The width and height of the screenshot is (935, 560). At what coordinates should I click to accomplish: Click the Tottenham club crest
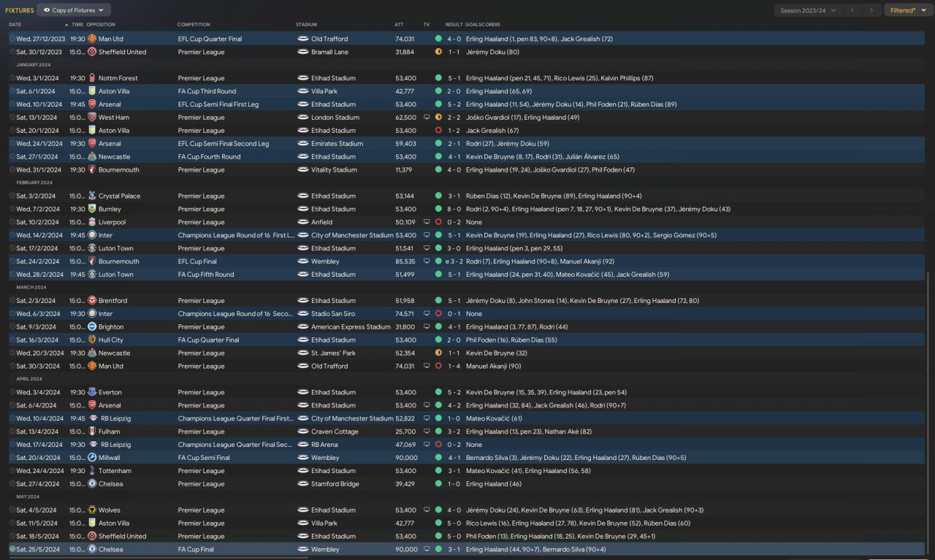(92, 471)
